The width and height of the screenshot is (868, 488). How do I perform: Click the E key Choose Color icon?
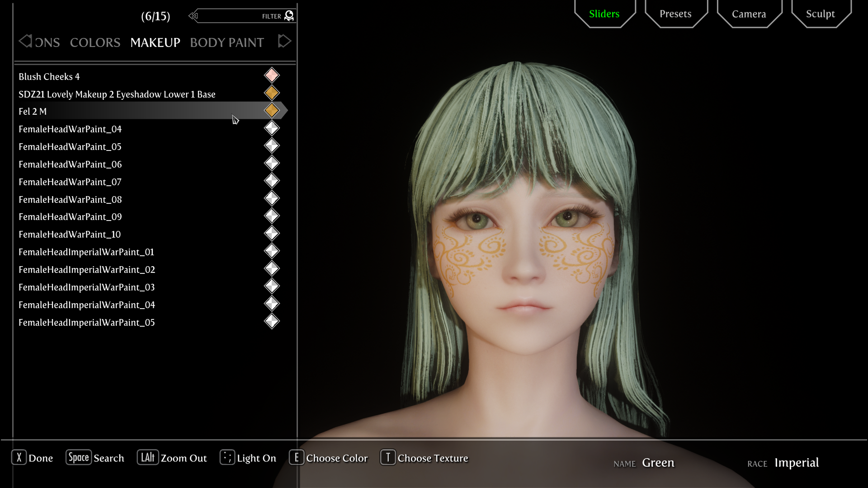[x=297, y=458]
